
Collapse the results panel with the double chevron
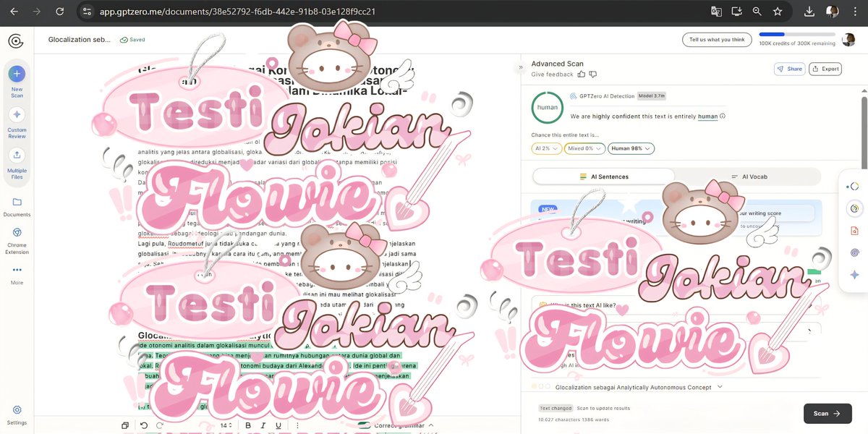pyautogui.click(x=520, y=67)
